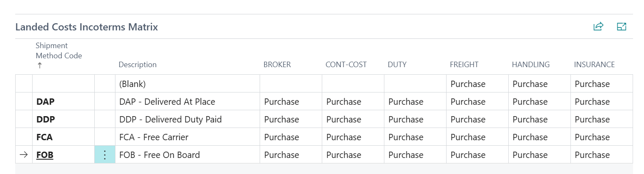Click the DUTY cell in DDP row

[x=415, y=120]
